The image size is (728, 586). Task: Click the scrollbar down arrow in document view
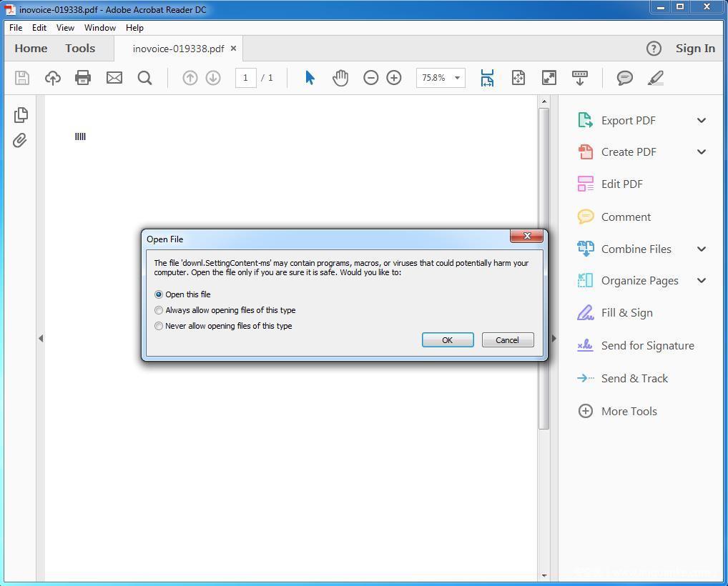(x=544, y=576)
